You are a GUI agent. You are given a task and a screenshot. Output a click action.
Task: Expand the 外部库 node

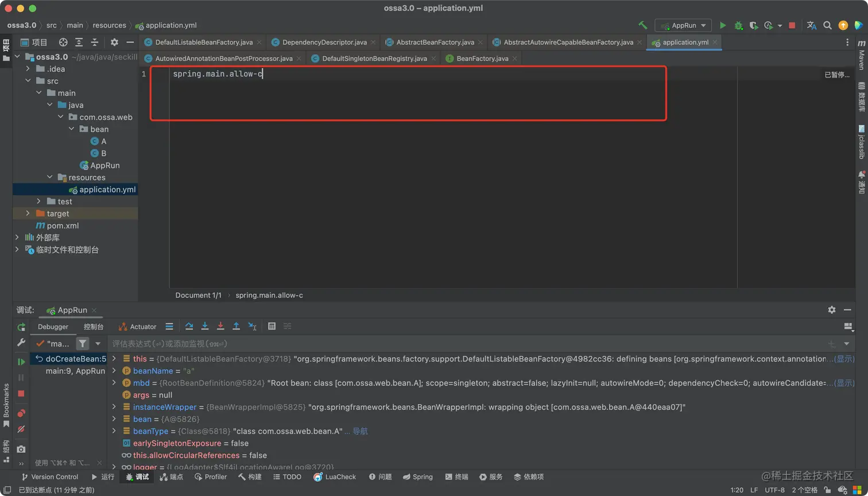click(17, 238)
